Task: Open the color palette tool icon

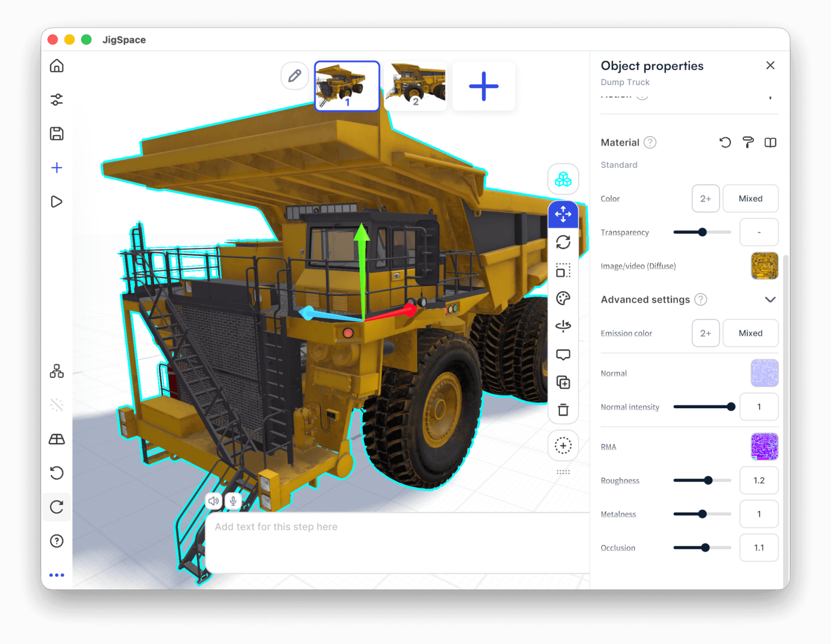Action: (563, 298)
